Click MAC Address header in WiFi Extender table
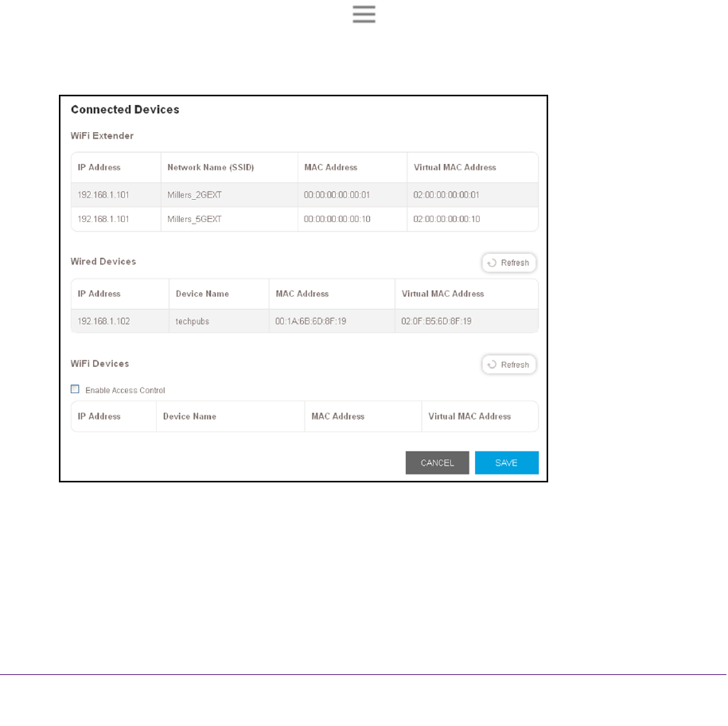728x726 pixels. 330,167
